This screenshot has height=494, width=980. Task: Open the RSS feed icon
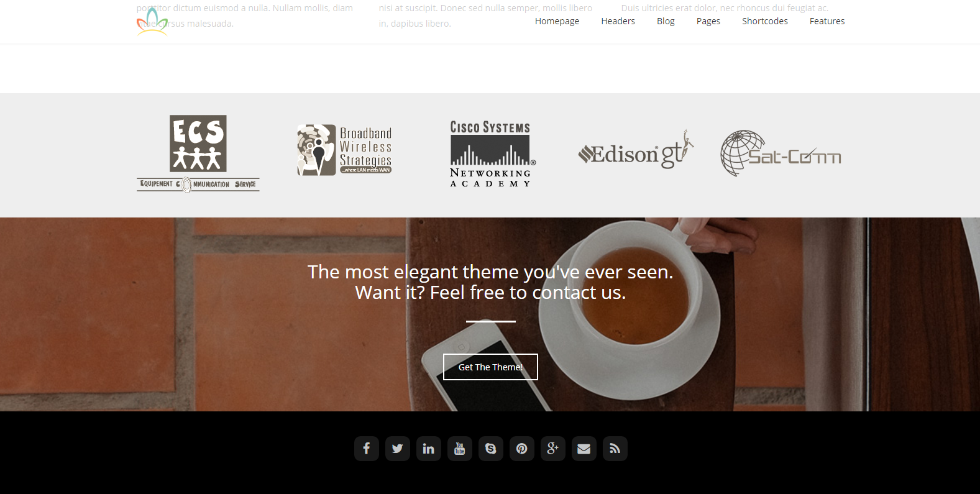click(x=615, y=449)
